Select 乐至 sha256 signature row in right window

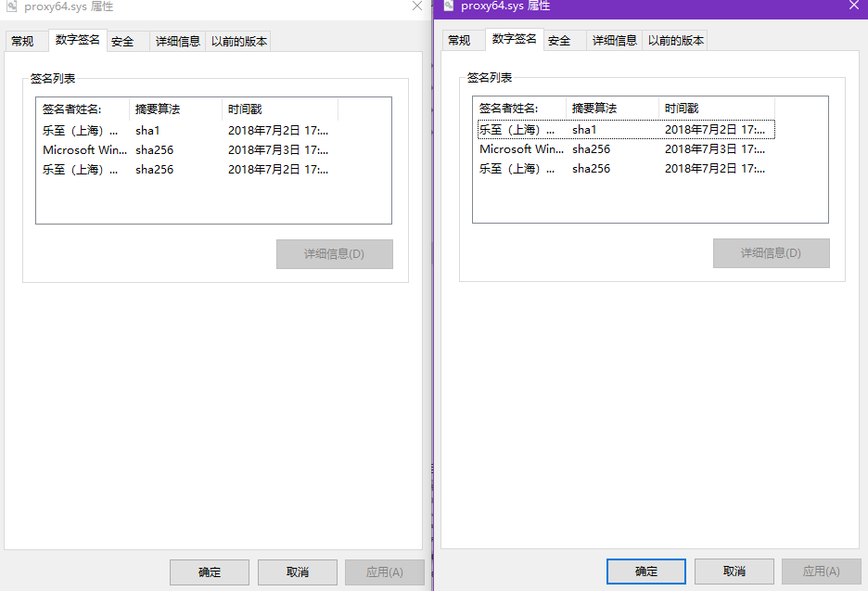coord(626,168)
